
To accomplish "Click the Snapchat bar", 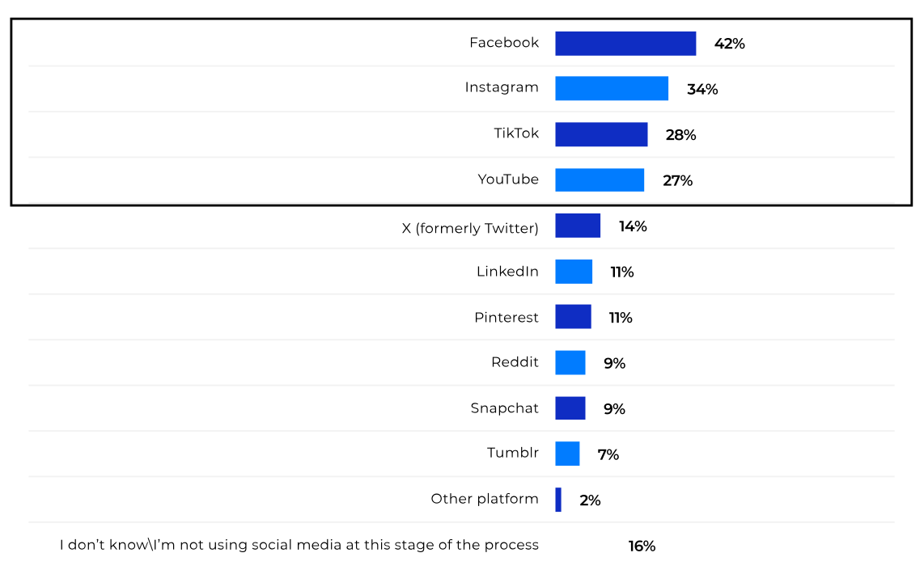I will pyautogui.click(x=570, y=408).
